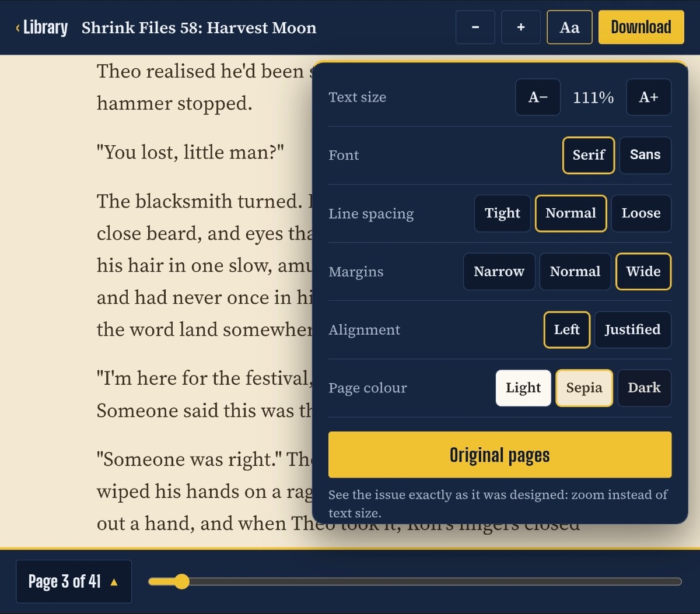Screen dimensions: 700x614
Task: Open the Page 3 of 41 selector
Action: coord(73,581)
